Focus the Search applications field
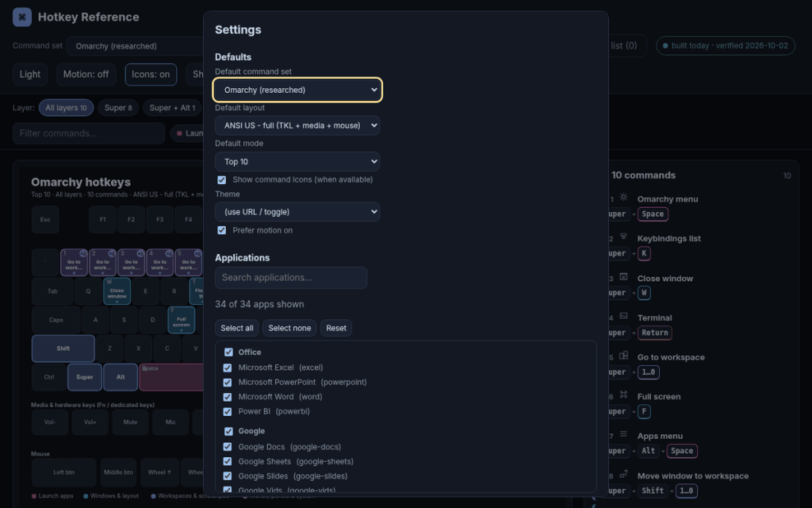This screenshot has width=812, height=508. [291, 278]
